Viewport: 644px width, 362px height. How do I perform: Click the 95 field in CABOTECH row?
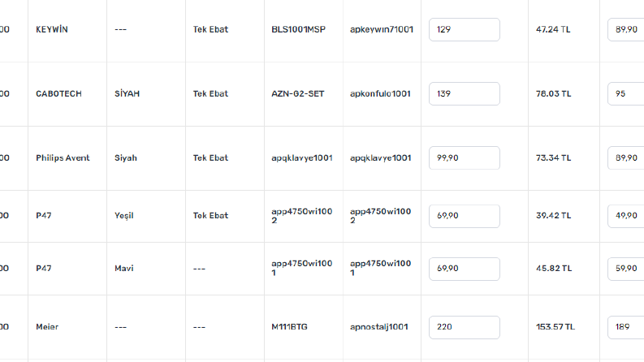pyautogui.click(x=626, y=93)
